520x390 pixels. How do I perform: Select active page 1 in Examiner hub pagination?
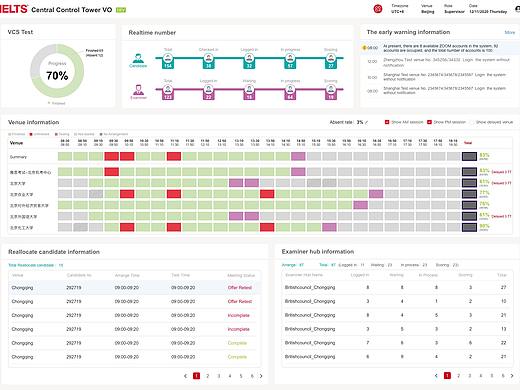447,376
